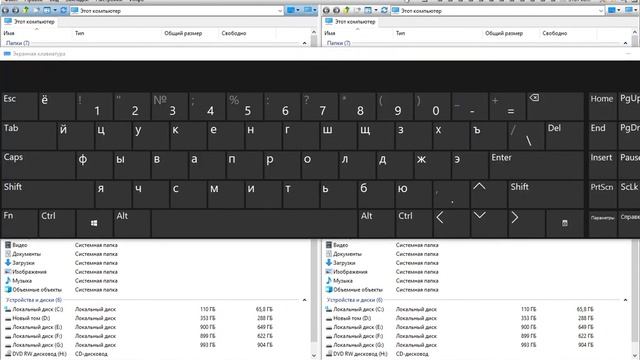Screen dimensions: 640x360
Task: Toggle the ScLk scroll lock key
Action: 629,194
